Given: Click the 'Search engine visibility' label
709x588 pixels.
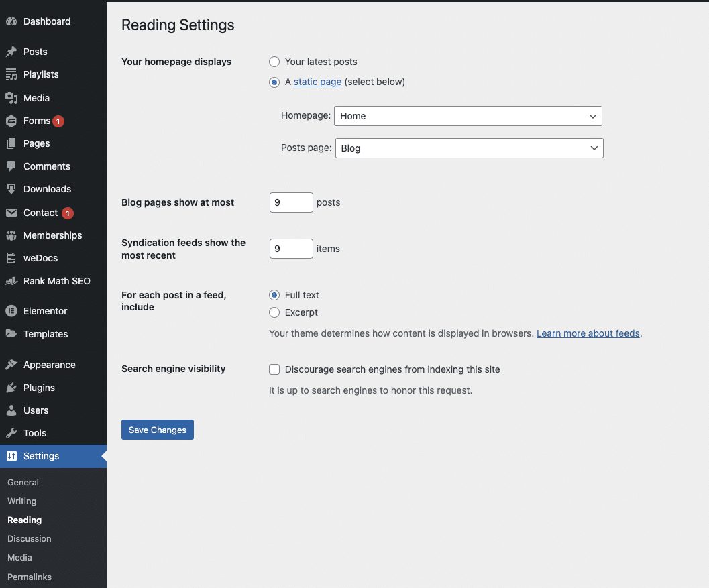Looking at the screenshot, I should point(173,369).
